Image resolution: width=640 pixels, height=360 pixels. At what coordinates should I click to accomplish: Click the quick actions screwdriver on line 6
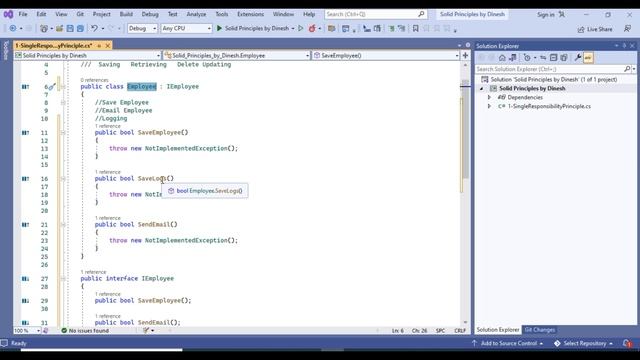(x=52, y=87)
